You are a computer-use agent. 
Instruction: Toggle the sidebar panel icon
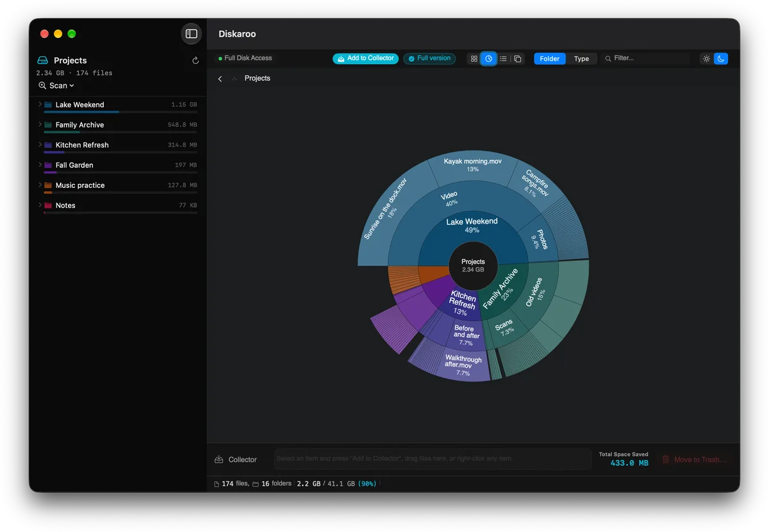coord(191,34)
